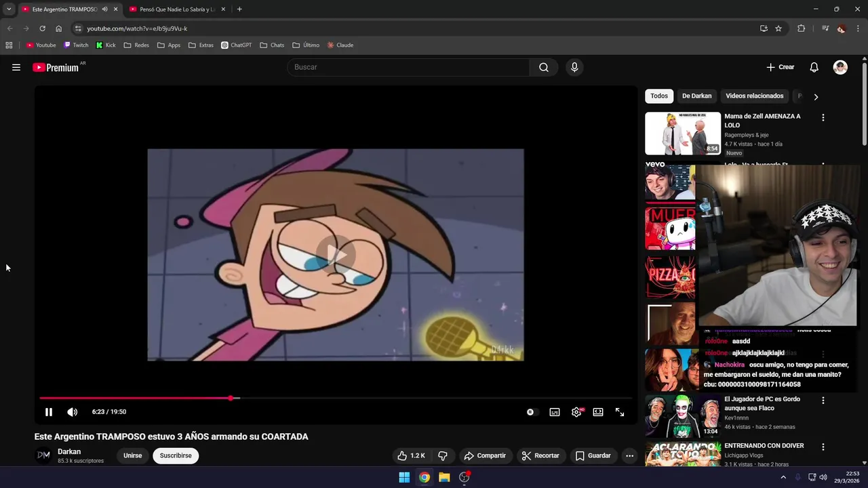Seek on the red video progress bar
The image size is (868, 488).
[336, 398]
